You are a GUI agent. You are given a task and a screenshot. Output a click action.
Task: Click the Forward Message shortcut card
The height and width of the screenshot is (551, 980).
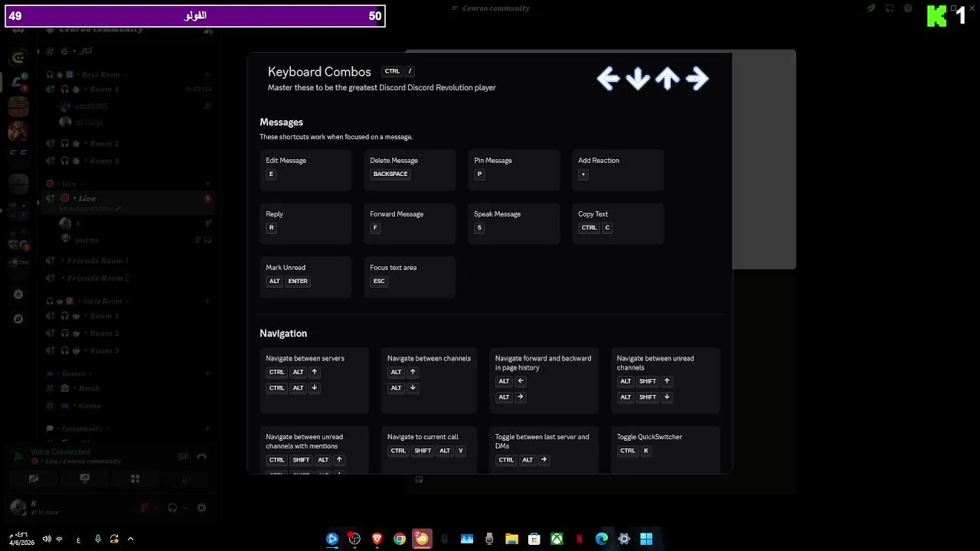410,223
